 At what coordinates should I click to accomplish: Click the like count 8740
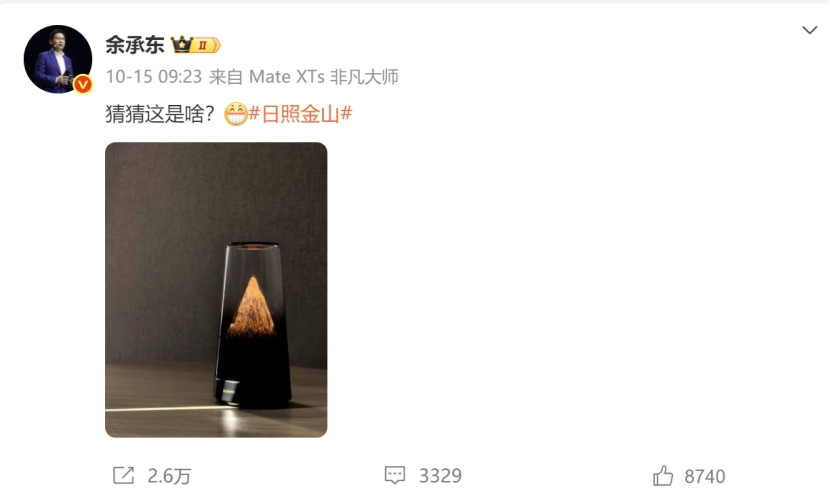pyautogui.click(x=705, y=476)
